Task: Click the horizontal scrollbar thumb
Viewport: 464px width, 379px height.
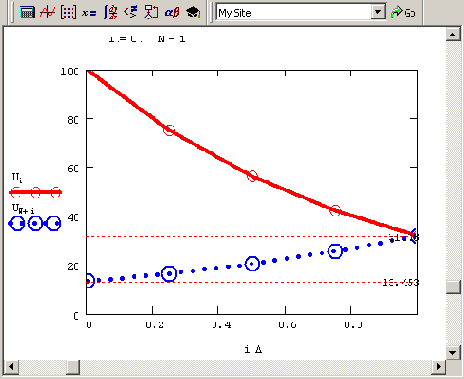Action: pyautogui.click(x=73, y=367)
